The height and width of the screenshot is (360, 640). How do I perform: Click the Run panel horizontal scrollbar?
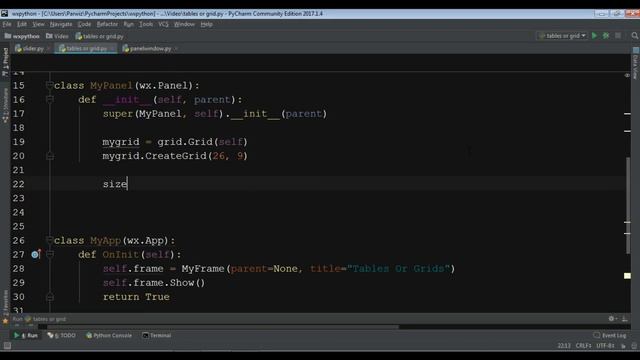[222, 327]
